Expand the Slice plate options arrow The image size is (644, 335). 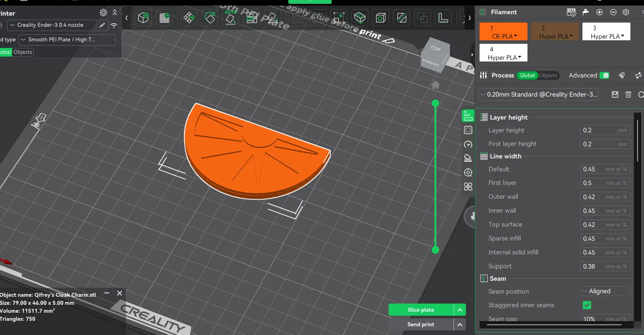(x=460, y=310)
